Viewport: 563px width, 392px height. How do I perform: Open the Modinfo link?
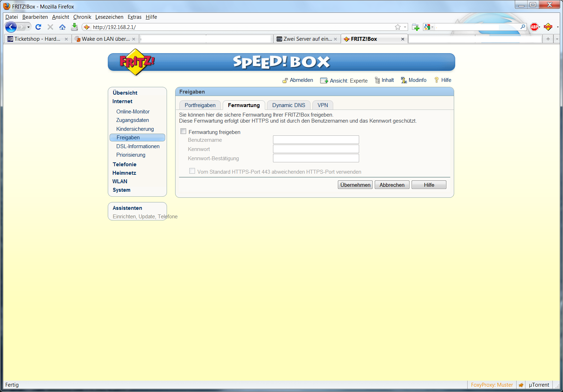coord(414,80)
